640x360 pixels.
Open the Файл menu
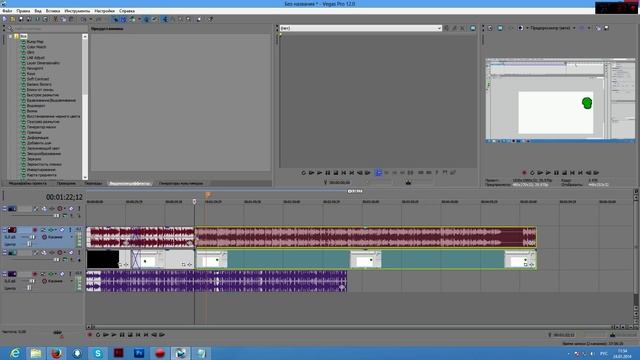7,11
